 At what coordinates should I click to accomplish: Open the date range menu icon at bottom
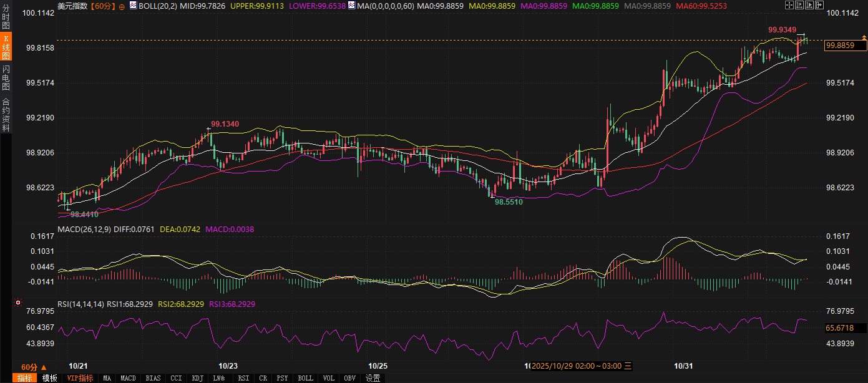[x=628, y=366]
